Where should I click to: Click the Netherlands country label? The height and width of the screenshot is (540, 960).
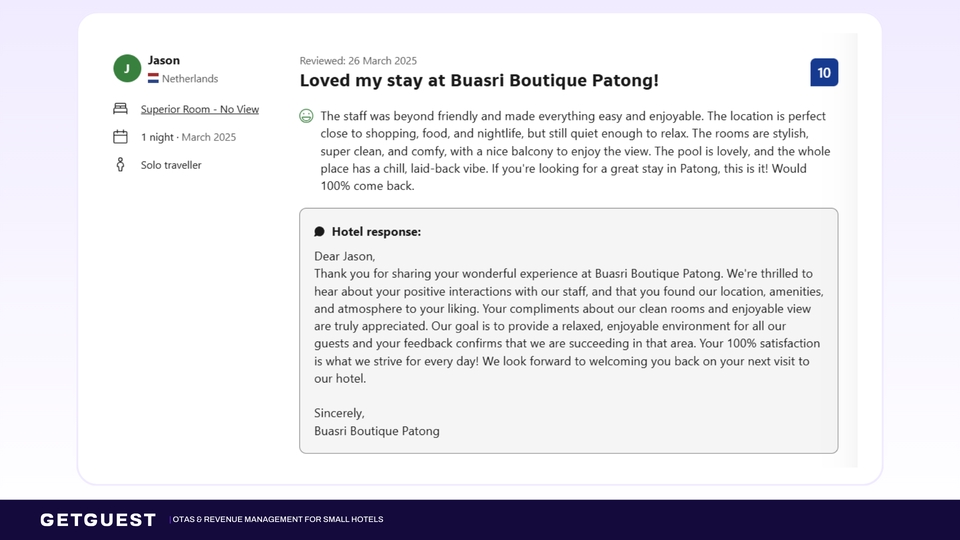pos(190,78)
